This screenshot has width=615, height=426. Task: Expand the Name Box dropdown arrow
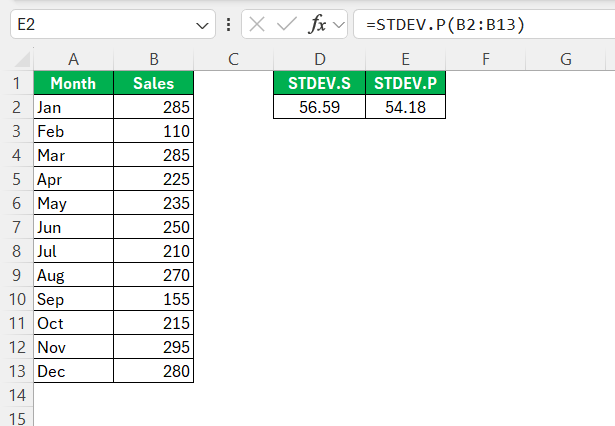(202, 26)
